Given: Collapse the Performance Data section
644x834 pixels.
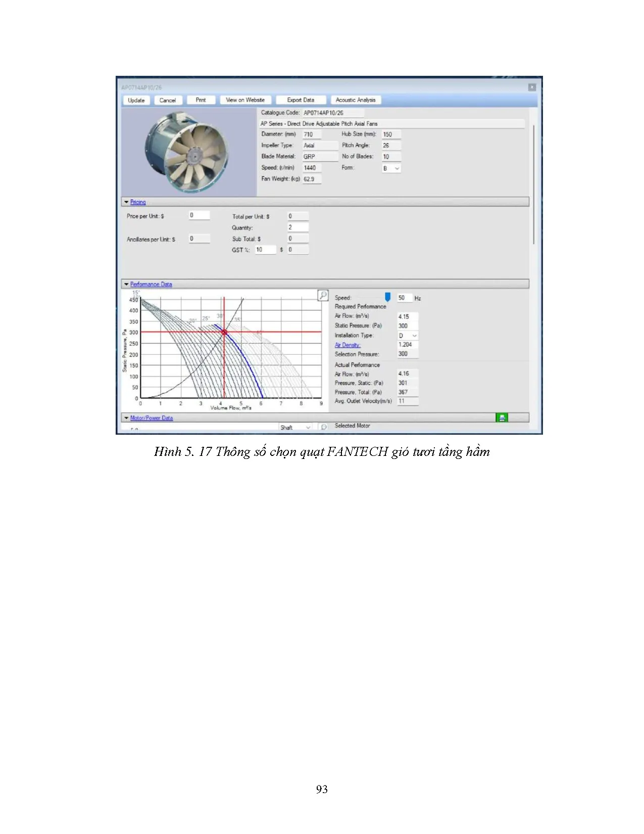Looking at the screenshot, I should pos(127,285).
